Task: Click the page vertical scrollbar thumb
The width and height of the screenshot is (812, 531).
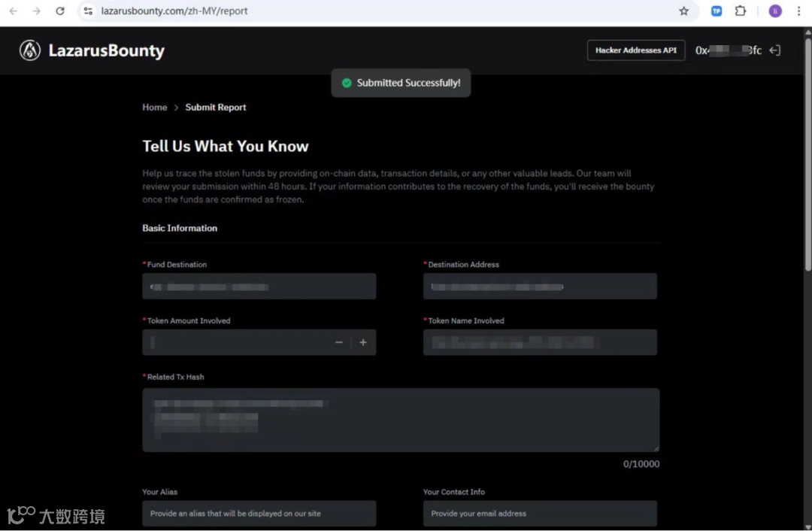Action: pyautogui.click(x=807, y=153)
